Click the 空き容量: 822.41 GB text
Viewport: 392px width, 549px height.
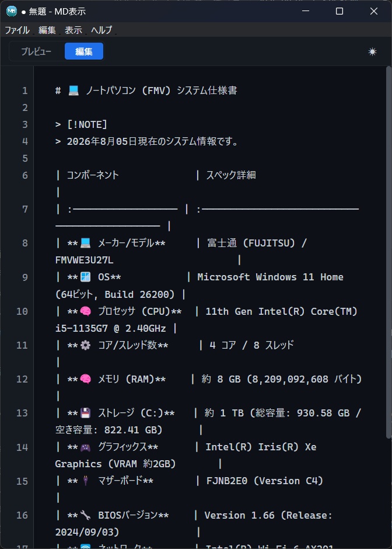pos(106,430)
